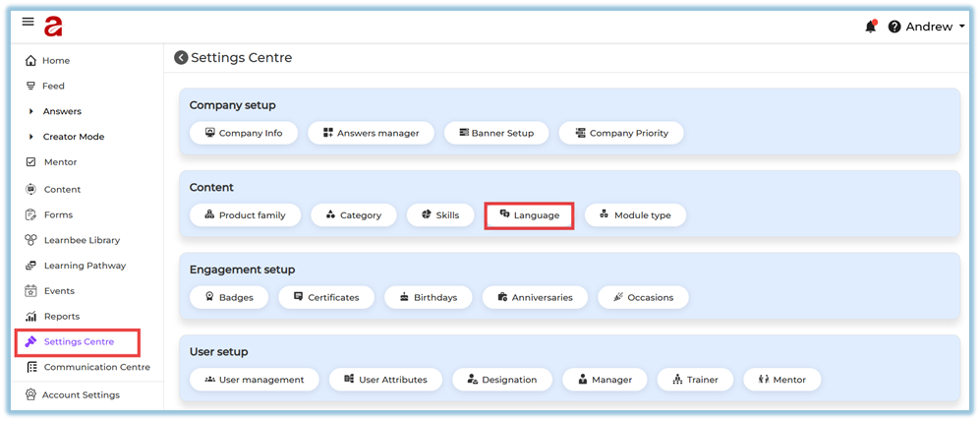Expand the Creator Mode section
Screen dimensions: 980x421
point(30,137)
